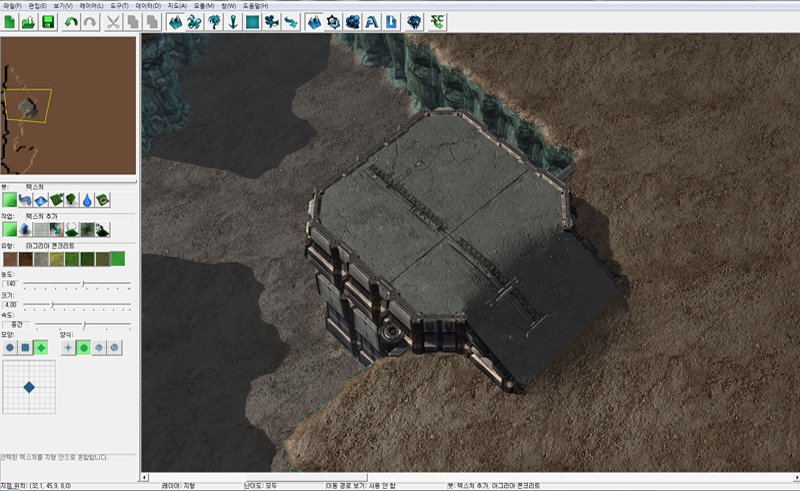Screen dimensions: 800x491
Task: Set the brush shape to diamond
Action: (41, 348)
